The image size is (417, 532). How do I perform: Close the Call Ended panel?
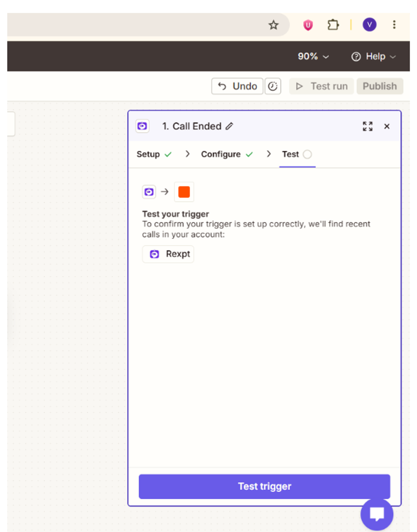[387, 126]
